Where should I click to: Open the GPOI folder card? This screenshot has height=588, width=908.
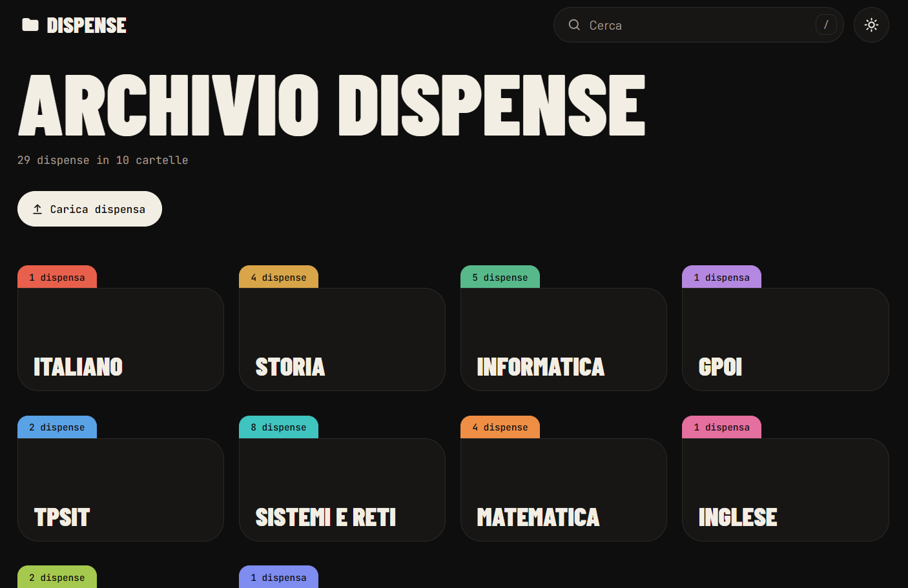click(x=785, y=340)
